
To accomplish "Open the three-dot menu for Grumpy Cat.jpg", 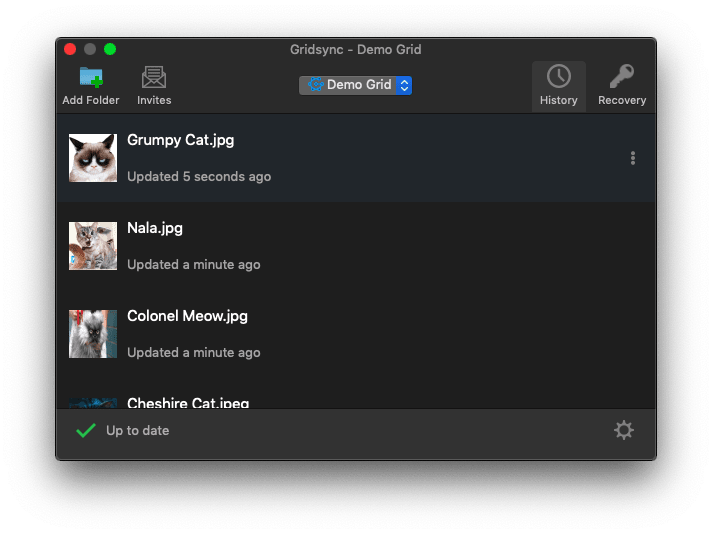I will (x=633, y=158).
